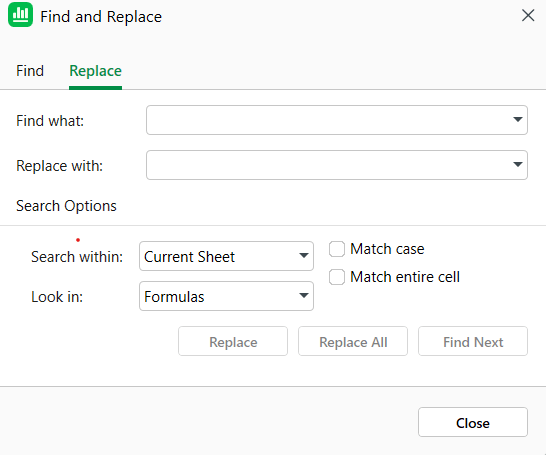Click the Find what label

[x=50, y=121]
